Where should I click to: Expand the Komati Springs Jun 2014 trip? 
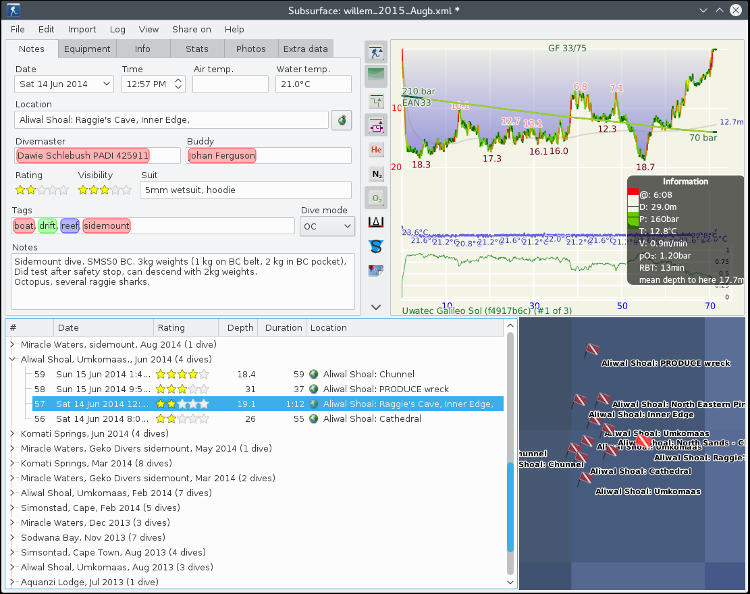12,434
